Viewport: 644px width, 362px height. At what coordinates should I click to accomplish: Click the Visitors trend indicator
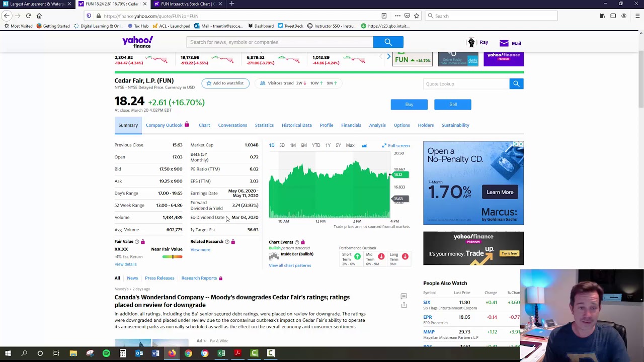click(x=299, y=83)
